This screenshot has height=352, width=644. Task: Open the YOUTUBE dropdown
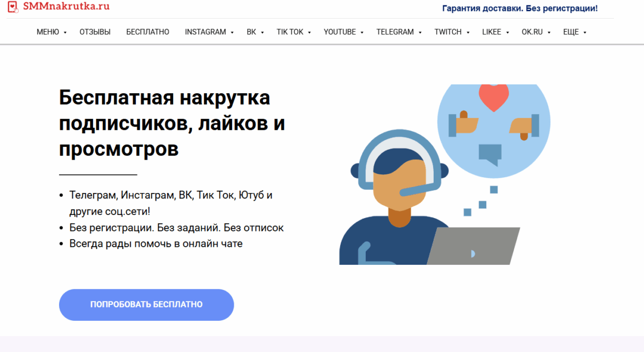point(343,32)
